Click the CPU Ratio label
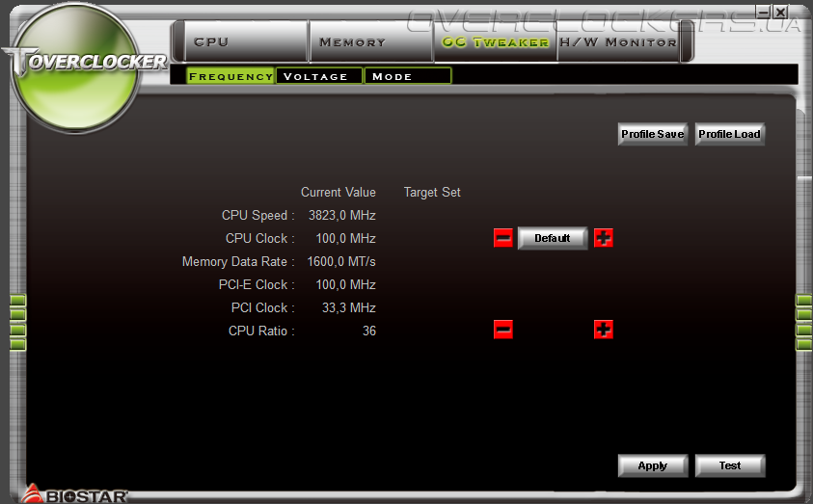 (x=261, y=331)
